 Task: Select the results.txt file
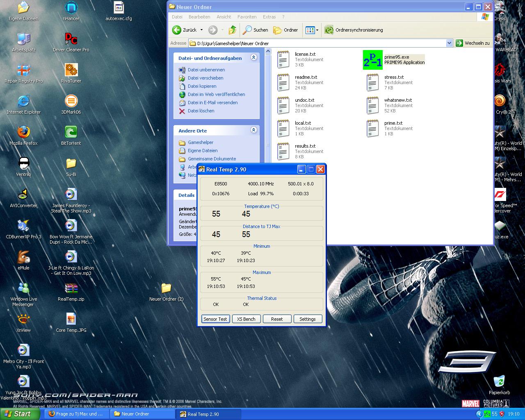(299, 151)
